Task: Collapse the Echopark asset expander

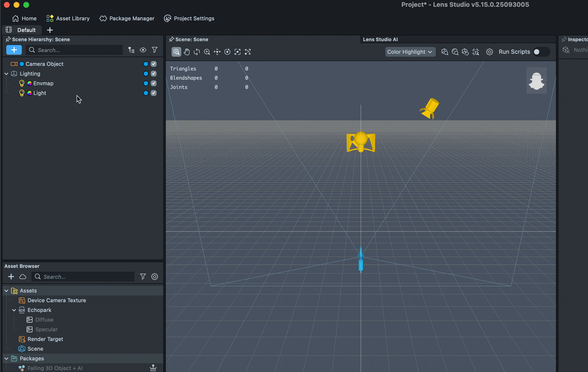Action: tap(14, 310)
